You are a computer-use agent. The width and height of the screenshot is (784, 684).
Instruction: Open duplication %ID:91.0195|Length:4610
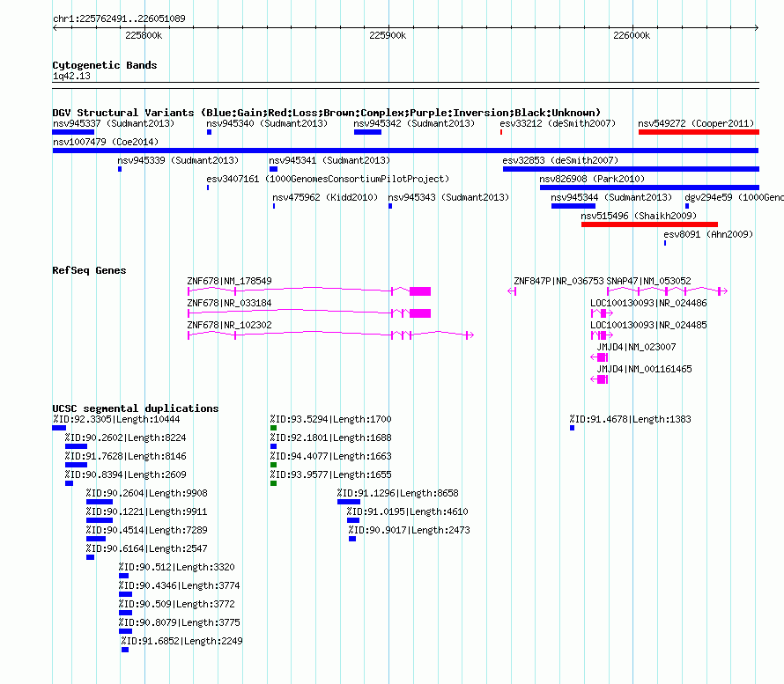(408, 511)
